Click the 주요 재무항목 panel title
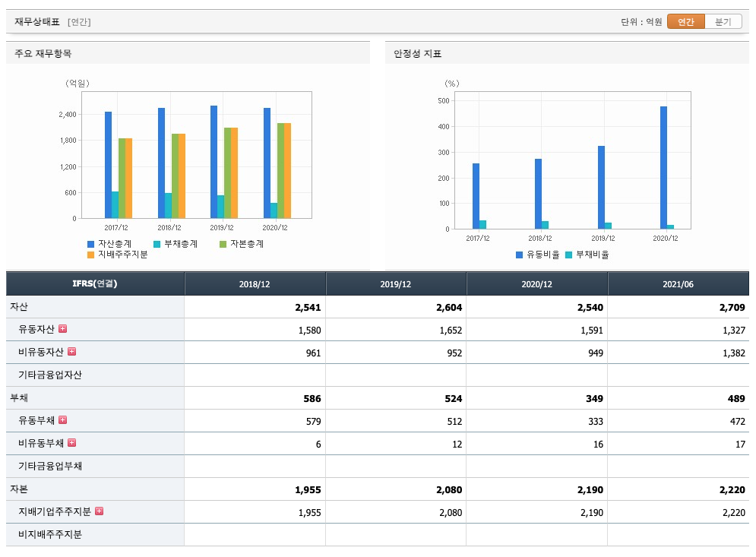Image resolution: width=756 pixels, height=557 pixels. pyautogui.click(x=43, y=53)
